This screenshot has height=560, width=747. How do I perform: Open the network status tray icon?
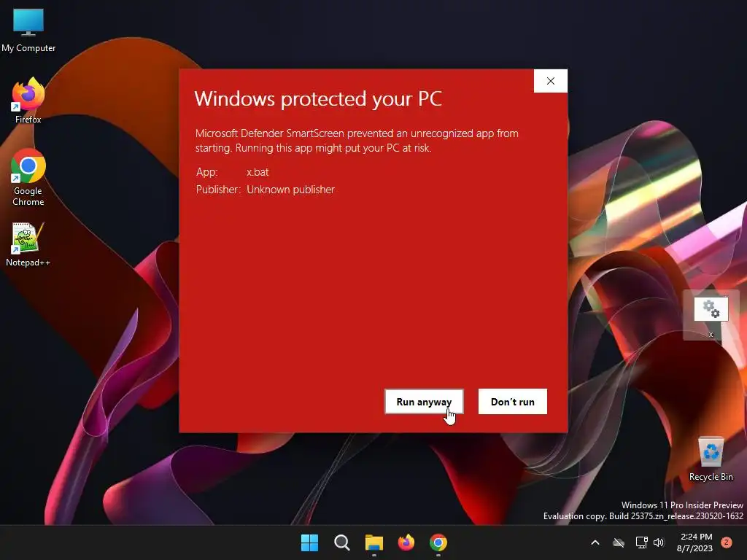coord(641,542)
